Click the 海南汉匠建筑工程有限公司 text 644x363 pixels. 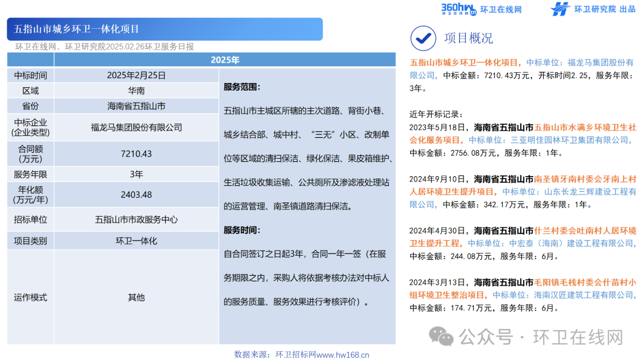coord(583,295)
